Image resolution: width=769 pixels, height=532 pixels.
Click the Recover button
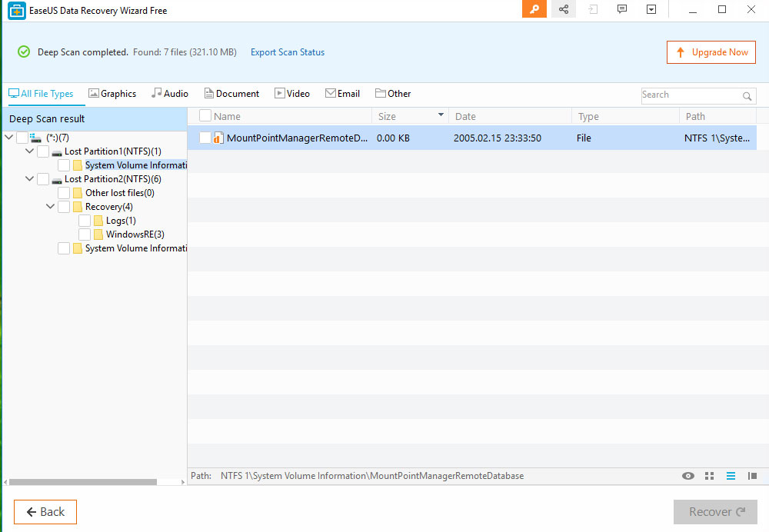(715, 512)
